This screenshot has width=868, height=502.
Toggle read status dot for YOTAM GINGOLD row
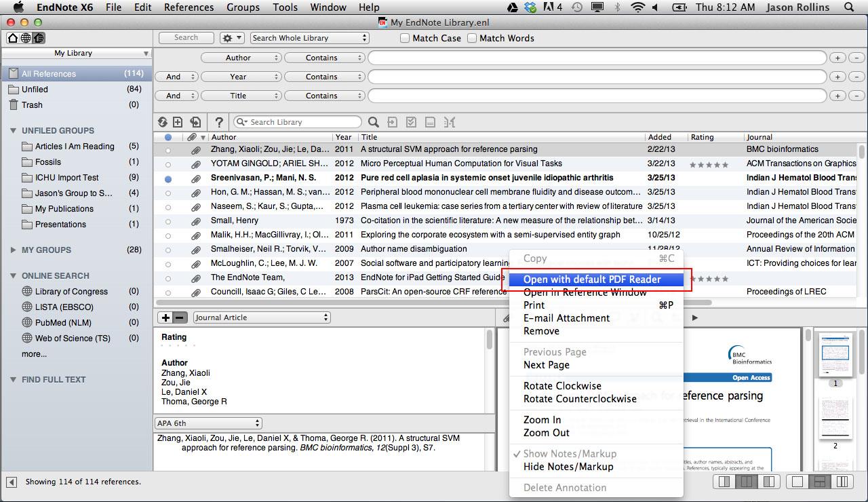pyautogui.click(x=168, y=164)
